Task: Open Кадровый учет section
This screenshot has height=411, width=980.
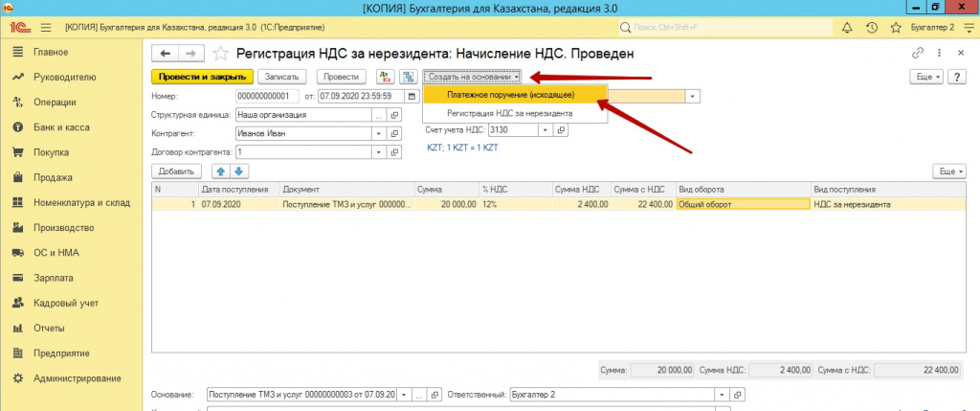Action: pos(66,303)
